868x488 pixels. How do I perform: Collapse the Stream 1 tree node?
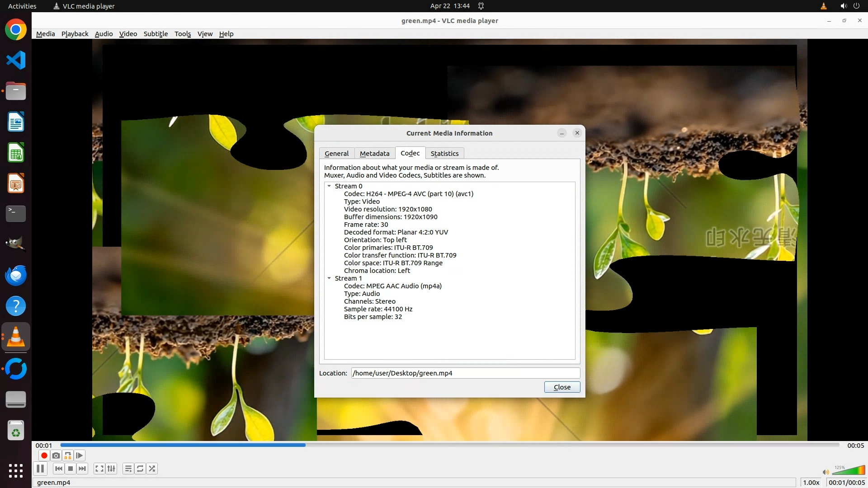pos(329,278)
